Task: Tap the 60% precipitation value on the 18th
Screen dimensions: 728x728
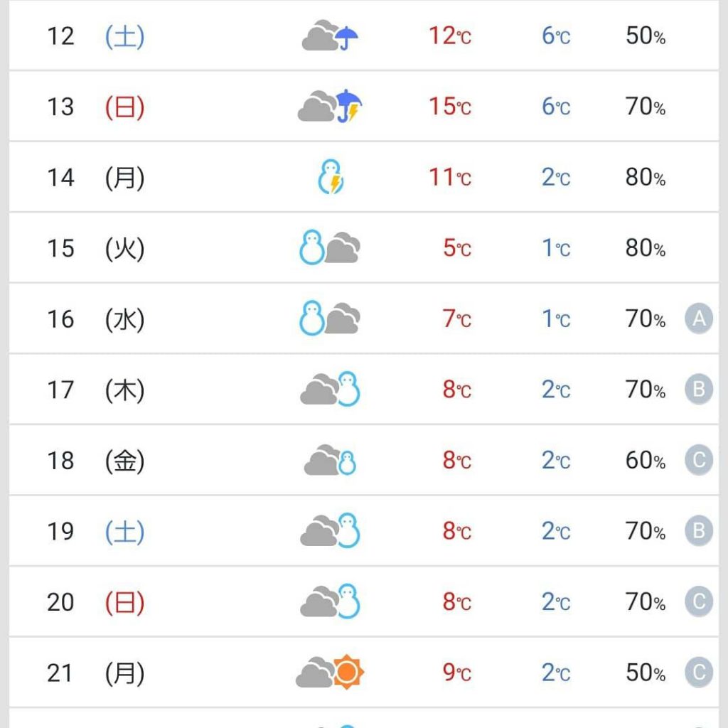Action: pos(646,461)
